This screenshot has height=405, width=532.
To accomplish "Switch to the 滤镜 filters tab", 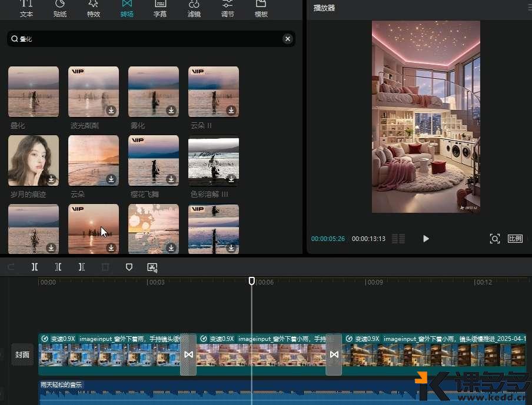I will tap(194, 9).
